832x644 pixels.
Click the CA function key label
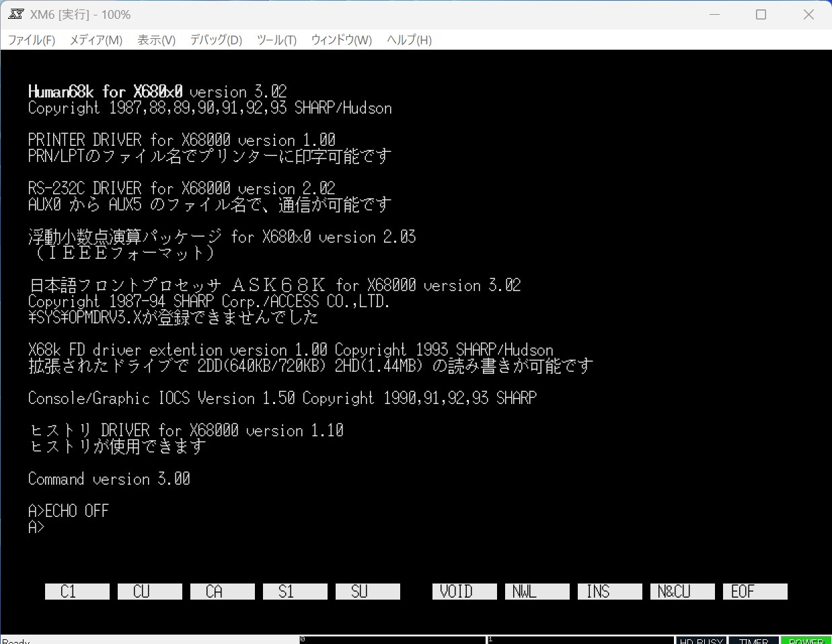click(223, 592)
